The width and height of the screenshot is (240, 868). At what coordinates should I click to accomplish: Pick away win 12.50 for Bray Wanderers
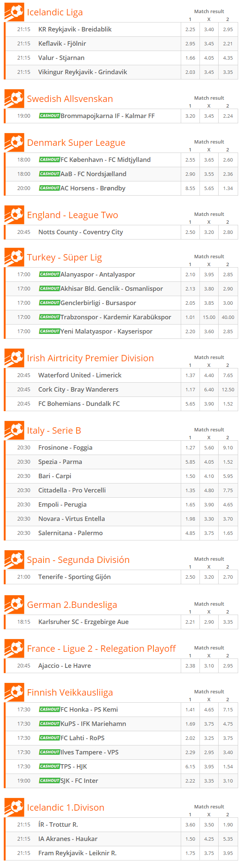228,390
